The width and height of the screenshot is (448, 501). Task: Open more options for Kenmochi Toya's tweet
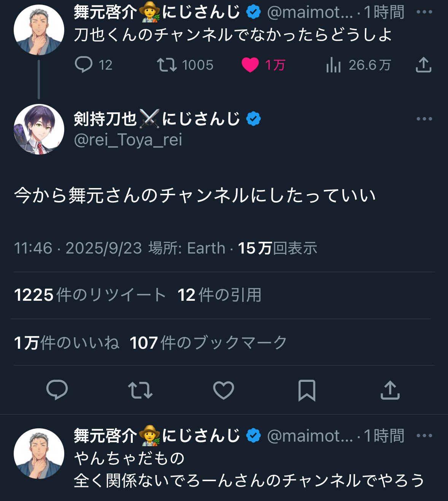tap(424, 119)
